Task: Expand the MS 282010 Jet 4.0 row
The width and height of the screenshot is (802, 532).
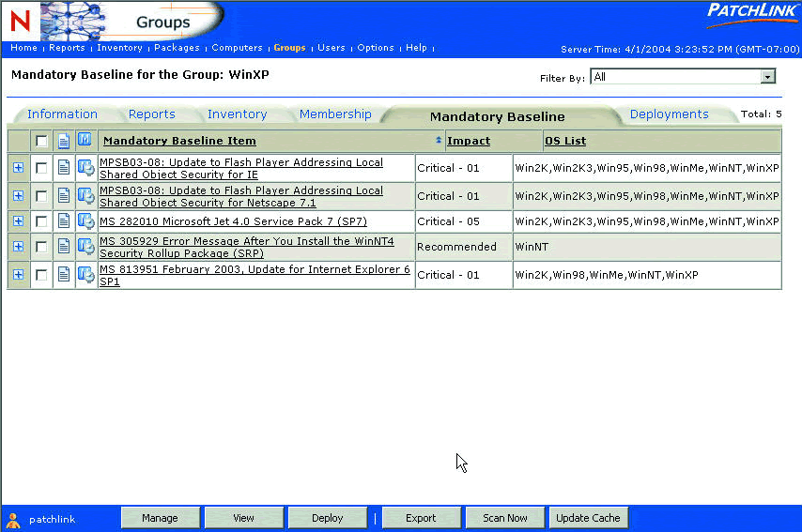Action: [19, 220]
